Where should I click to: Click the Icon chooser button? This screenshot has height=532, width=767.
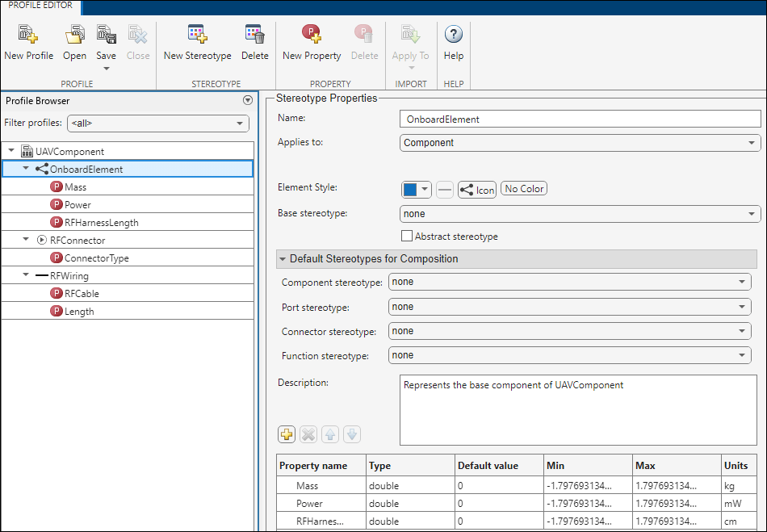click(477, 190)
